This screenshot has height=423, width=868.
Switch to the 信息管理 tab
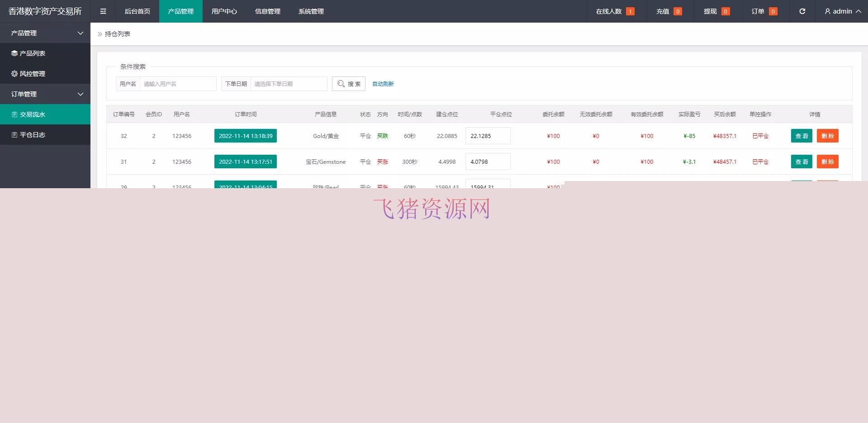(267, 11)
